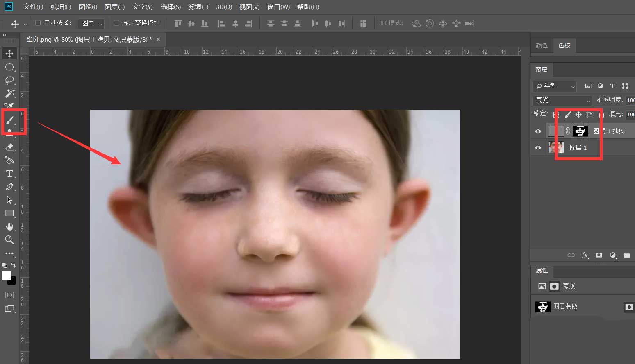The image size is (635, 364).
Task: Switch to the 色板 panel tab
Action: click(564, 45)
